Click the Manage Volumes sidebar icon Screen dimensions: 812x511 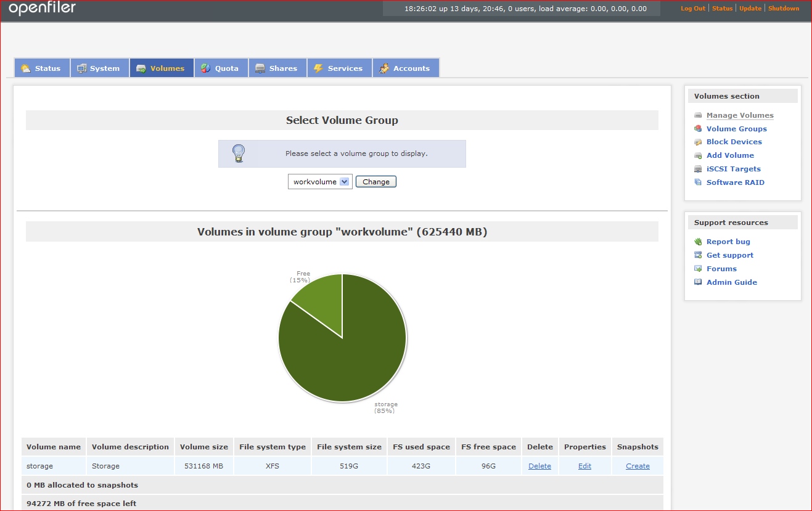coord(698,115)
